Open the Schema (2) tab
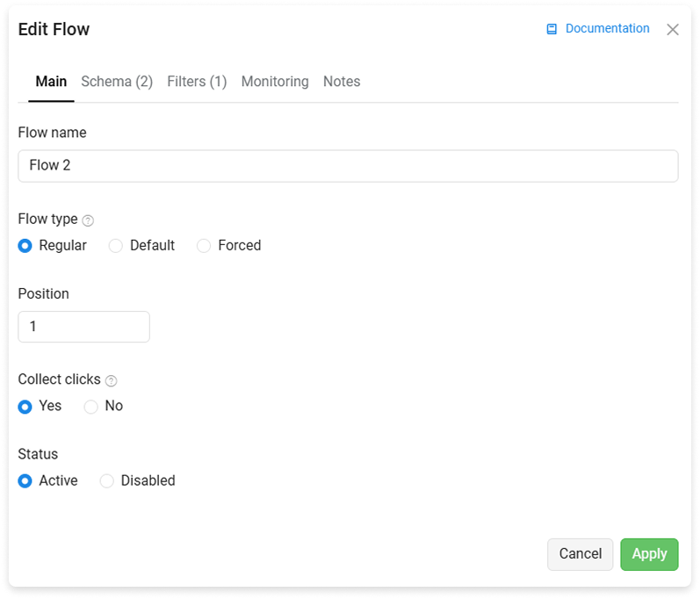The image size is (700, 599). pyautogui.click(x=117, y=82)
